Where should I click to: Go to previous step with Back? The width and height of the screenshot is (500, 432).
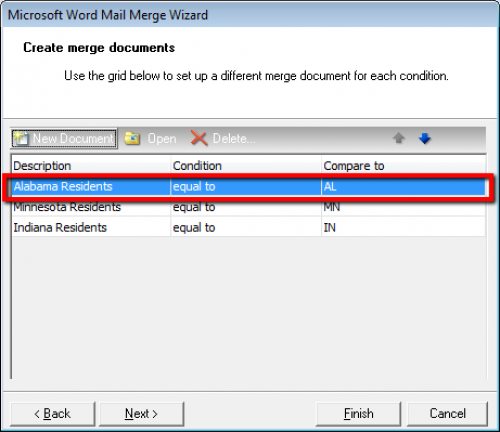53,414
